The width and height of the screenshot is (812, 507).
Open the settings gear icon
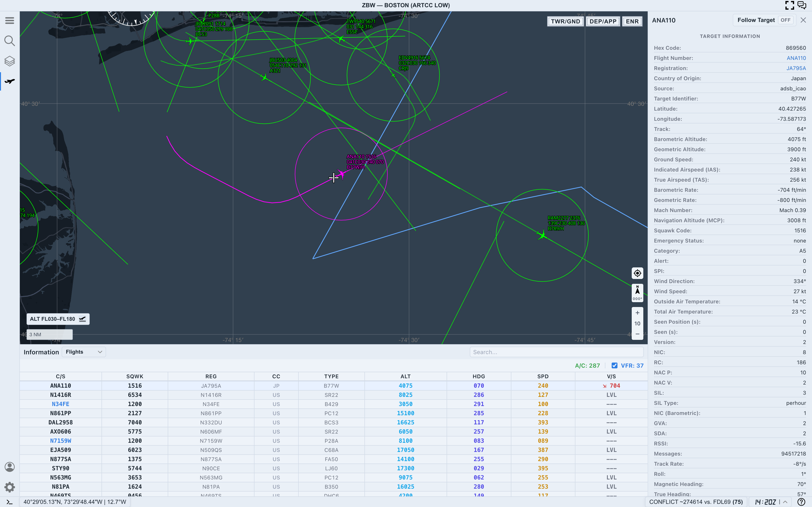10,487
